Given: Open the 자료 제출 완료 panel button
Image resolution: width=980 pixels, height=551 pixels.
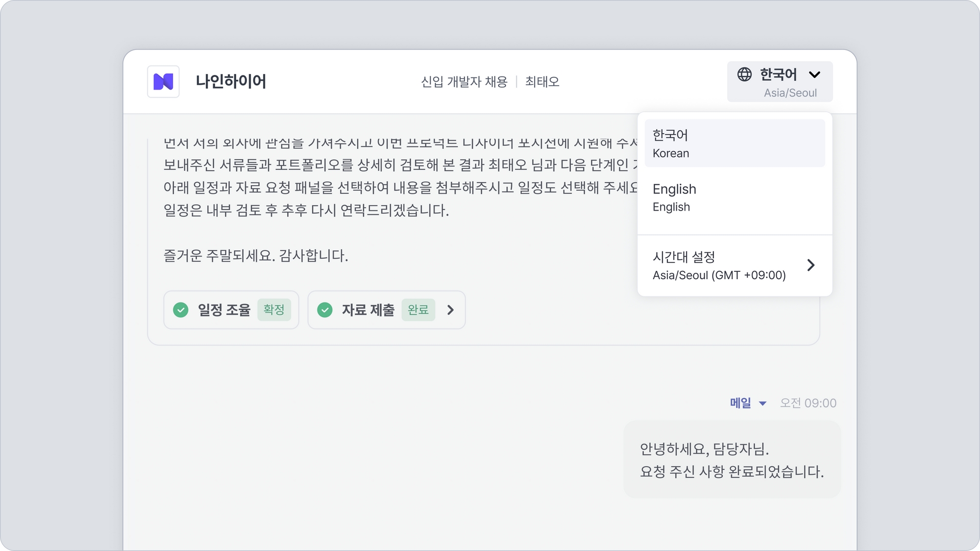Looking at the screenshot, I should (368, 310).
